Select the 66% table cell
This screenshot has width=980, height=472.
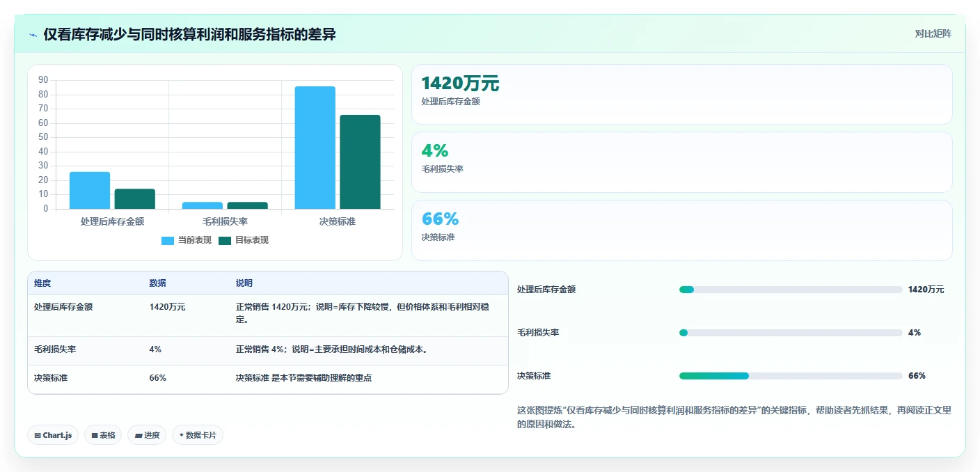click(x=157, y=378)
